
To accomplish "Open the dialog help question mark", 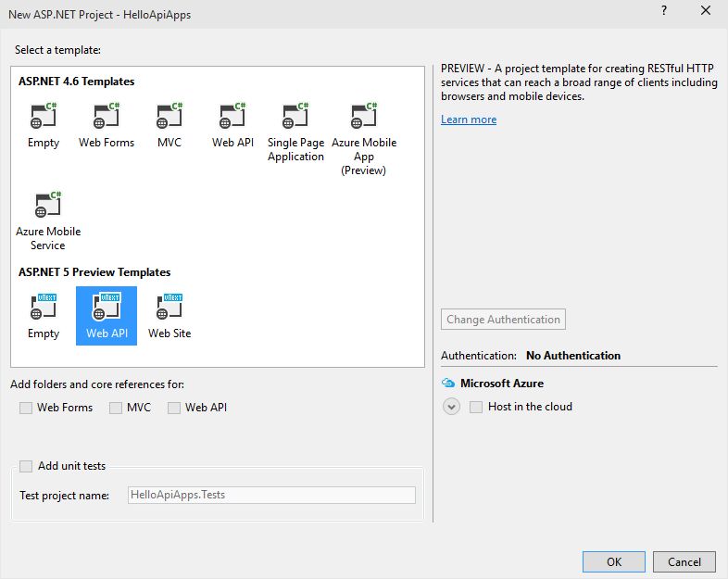I will click(x=664, y=11).
